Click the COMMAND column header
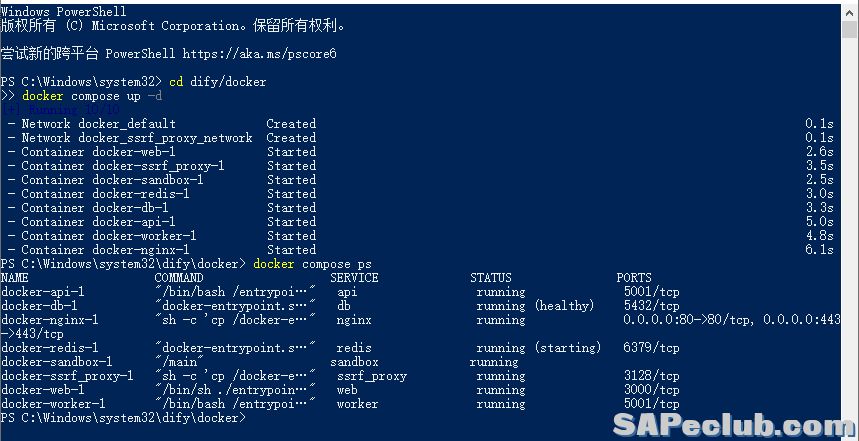Image resolution: width=859 pixels, height=441 pixels. [x=179, y=278]
